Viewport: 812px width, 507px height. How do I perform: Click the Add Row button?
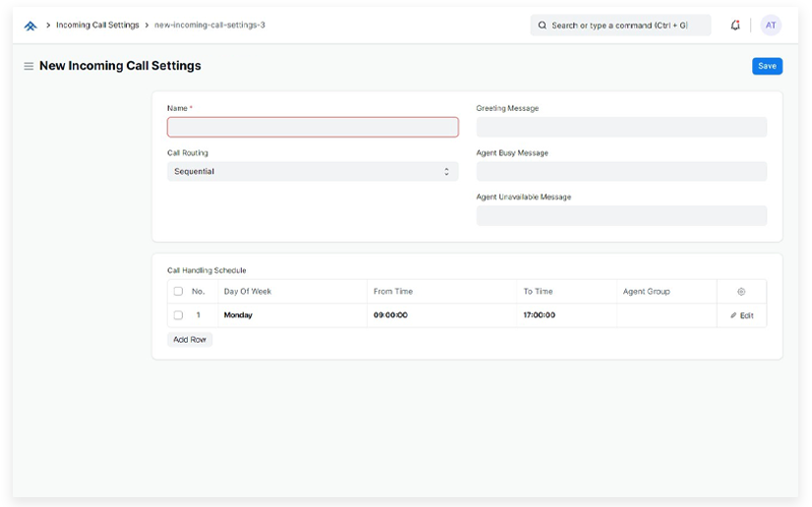(190, 340)
